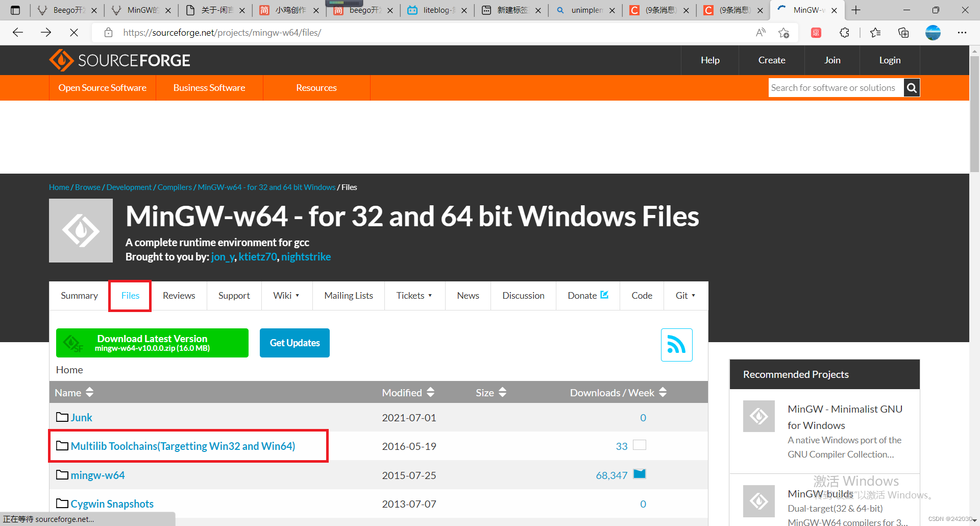Image resolution: width=980 pixels, height=526 pixels.
Task: Click MinGW Minimalist GNU project icon
Action: (x=759, y=416)
